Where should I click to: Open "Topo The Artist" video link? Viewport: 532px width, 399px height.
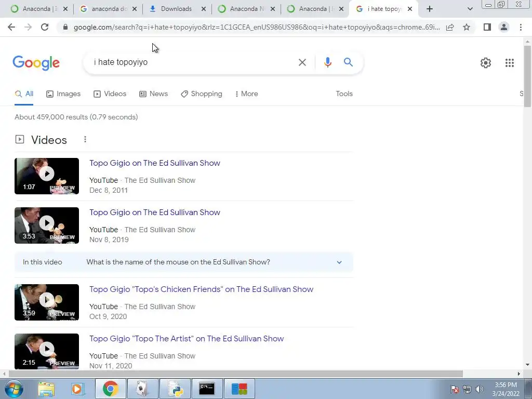[x=187, y=339]
